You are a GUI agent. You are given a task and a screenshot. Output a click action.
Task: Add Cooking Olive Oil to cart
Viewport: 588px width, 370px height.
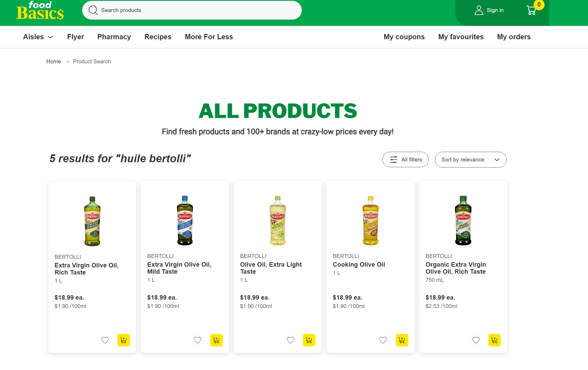click(402, 340)
